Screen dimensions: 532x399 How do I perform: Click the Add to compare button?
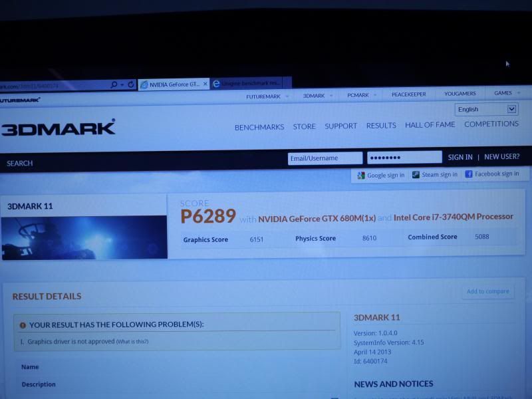coord(488,291)
